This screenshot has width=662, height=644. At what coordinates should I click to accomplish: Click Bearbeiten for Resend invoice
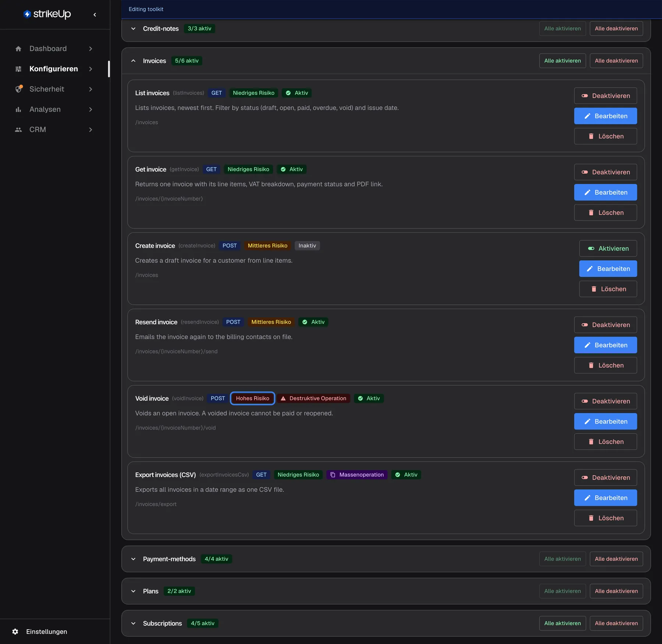coord(605,345)
